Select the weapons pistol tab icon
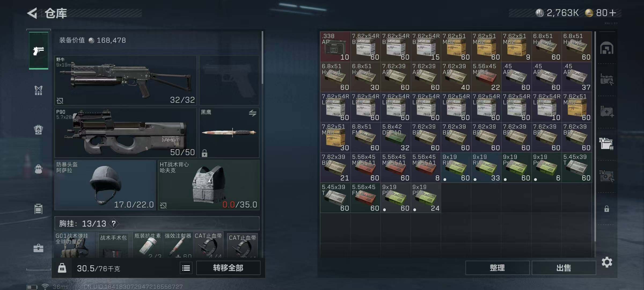The height and width of the screenshot is (290, 644). point(38,50)
